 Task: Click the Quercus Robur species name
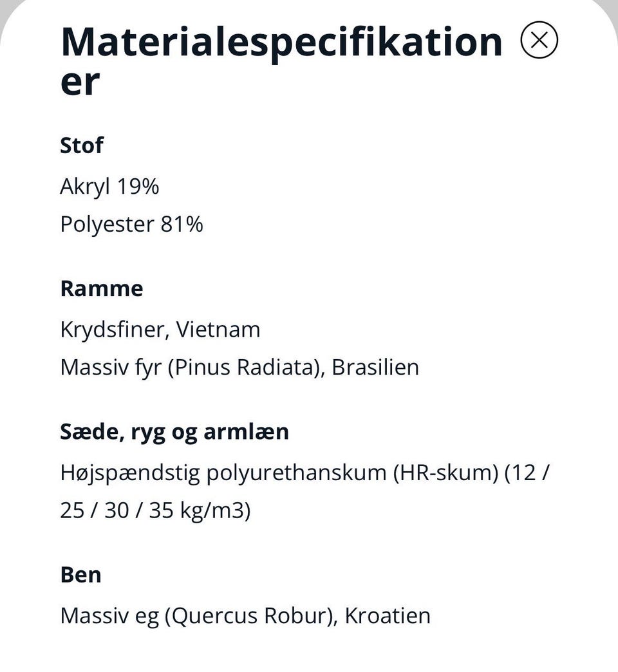250,616
